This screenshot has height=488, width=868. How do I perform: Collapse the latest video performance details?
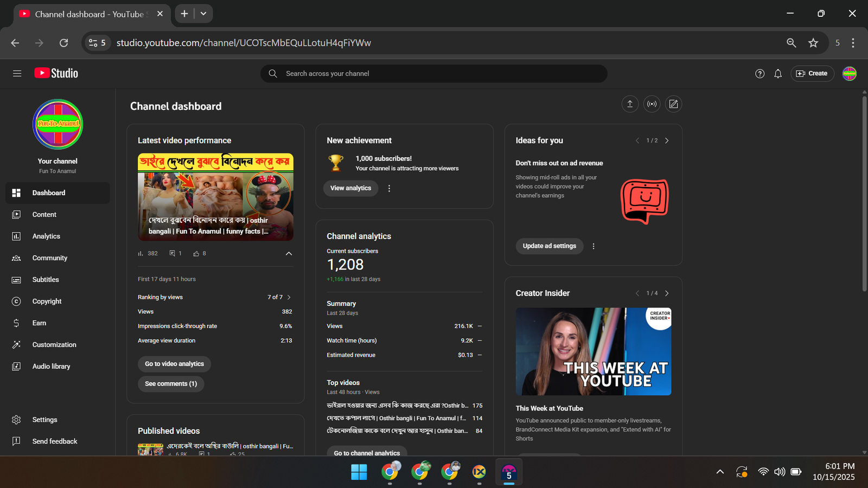pos(289,253)
